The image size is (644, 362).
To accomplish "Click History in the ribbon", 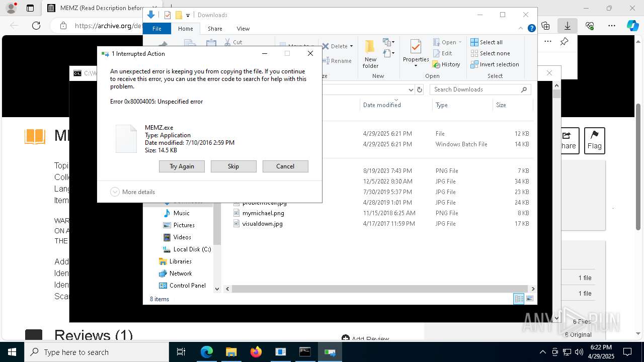I will pos(446,64).
